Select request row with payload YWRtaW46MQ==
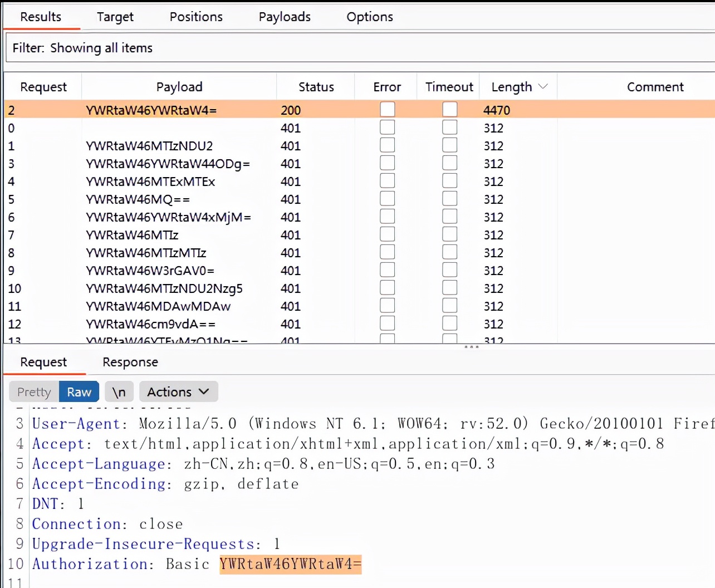The height and width of the screenshot is (588, 715). (138, 199)
